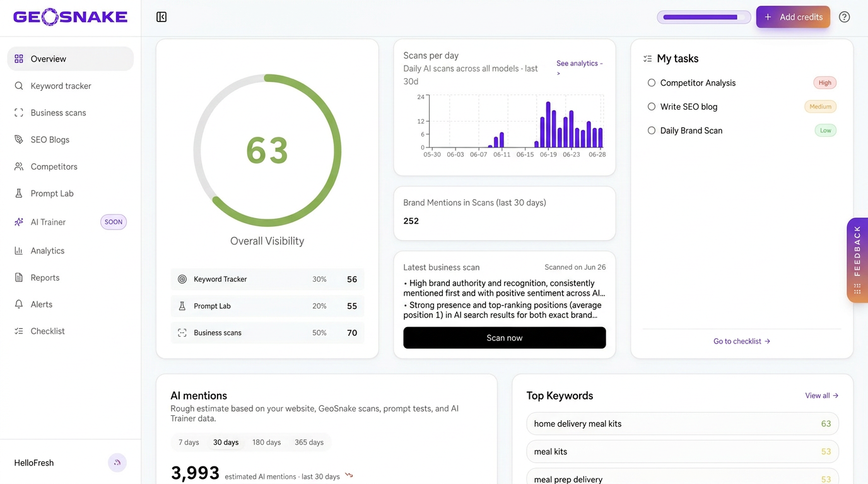Click the Brand Mentions value 252

point(411,221)
